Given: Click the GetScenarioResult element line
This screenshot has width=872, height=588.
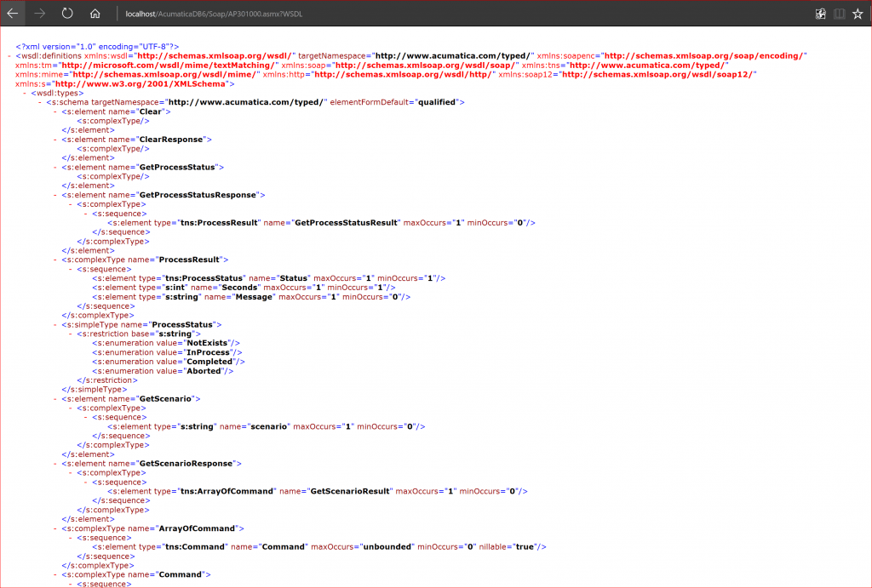Looking at the screenshot, I should (x=318, y=491).
